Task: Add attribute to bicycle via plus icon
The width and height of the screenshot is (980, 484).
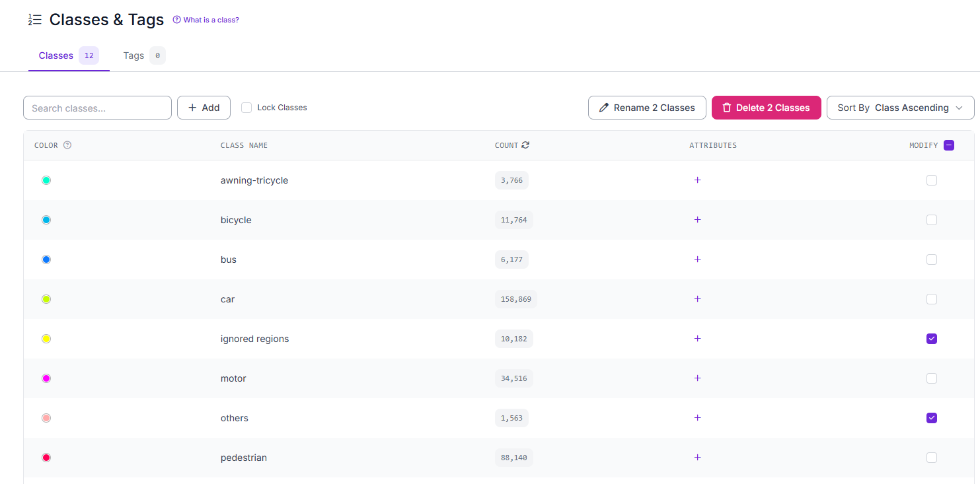Action: click(x=697, y=220)
